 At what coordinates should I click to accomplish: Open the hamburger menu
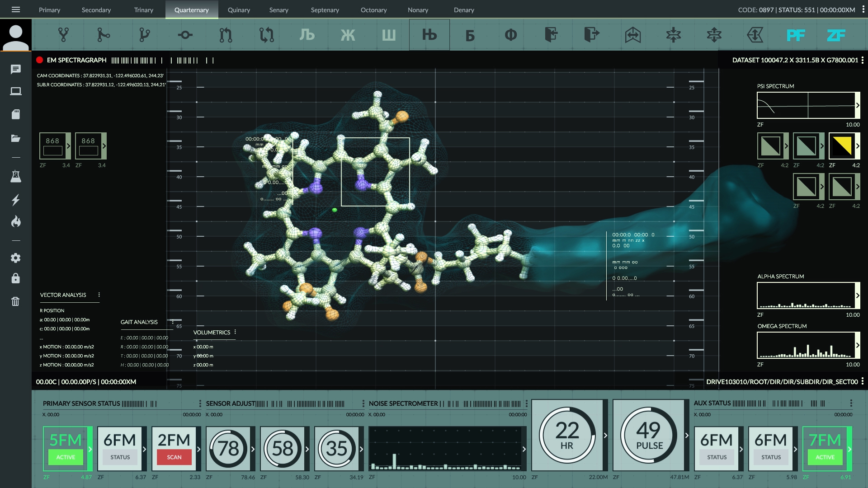[x=16, y=9]
